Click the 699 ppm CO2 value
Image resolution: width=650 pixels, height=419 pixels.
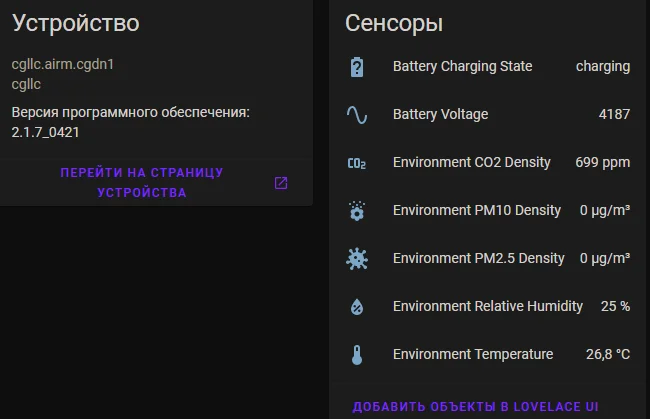602,163
